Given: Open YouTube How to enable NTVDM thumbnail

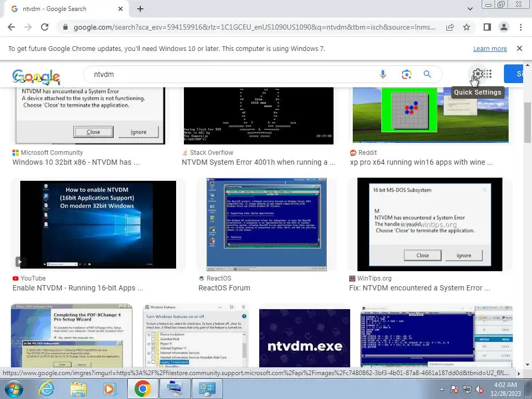Looking at the screenshot, I should coord(98,224).
